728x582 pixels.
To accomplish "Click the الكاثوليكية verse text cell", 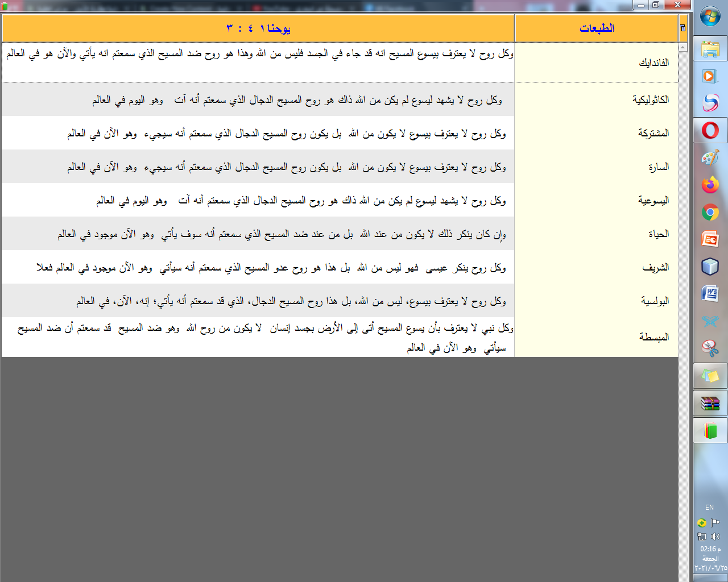I will pyautogui.click(x=258, y=99).
